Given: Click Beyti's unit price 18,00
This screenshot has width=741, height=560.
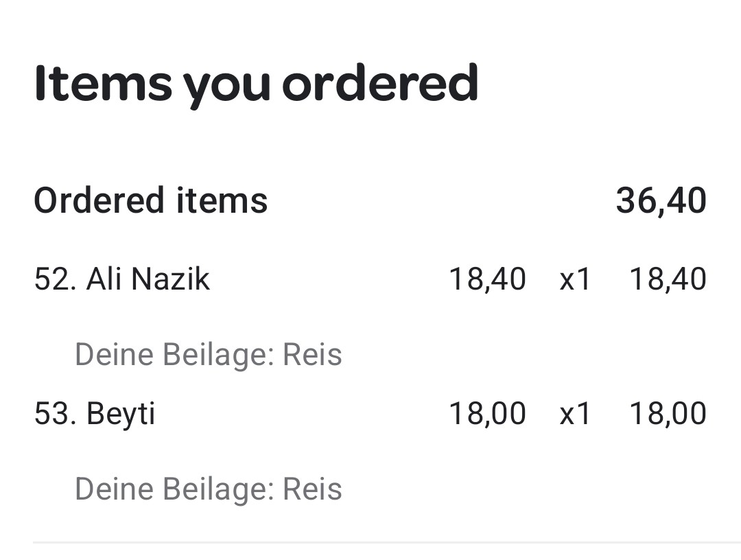Looking at the screenshot, I should tap(487, 414).
